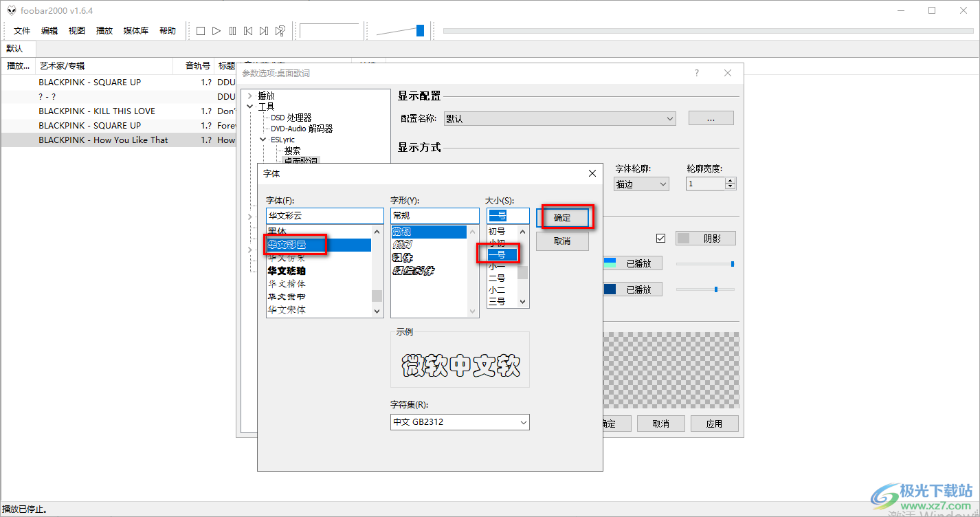Open the 播放 menu
This screenshot has height=517, width=980.
[104, 31]
